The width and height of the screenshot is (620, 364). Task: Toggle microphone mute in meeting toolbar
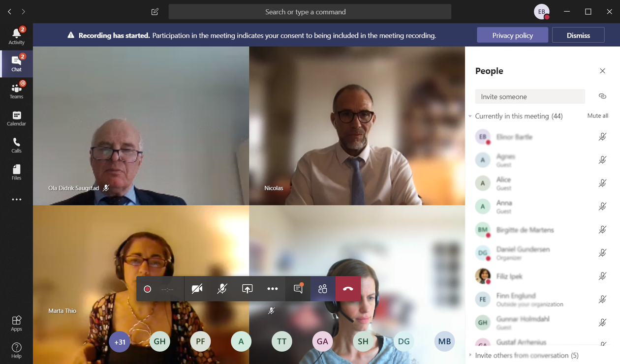222,289
